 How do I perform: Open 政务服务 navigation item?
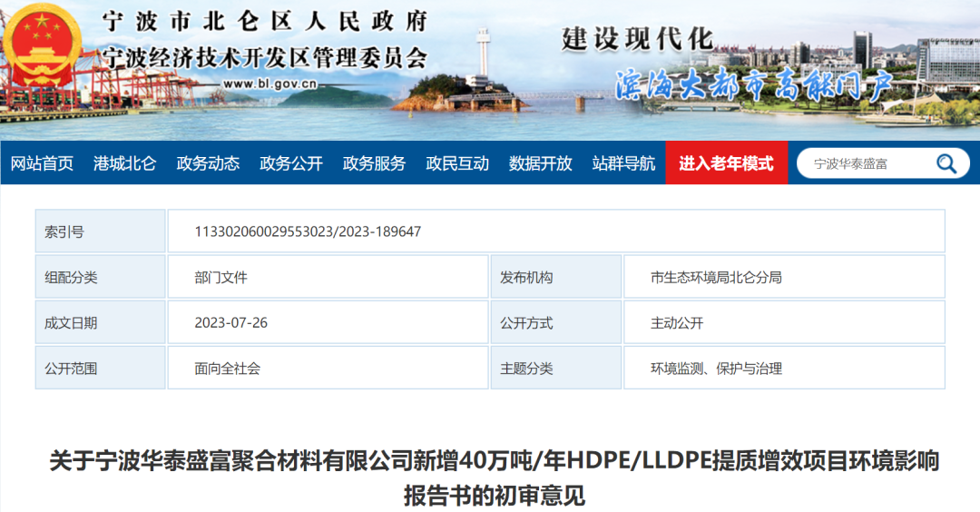coord(375,163)
